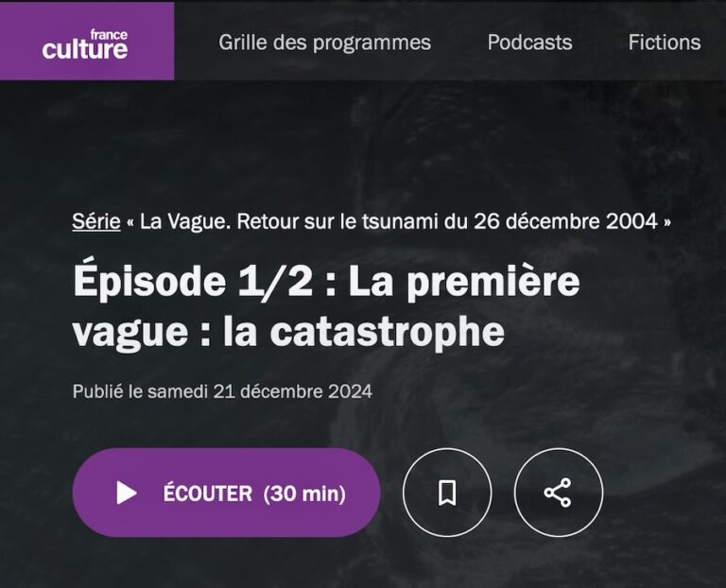Go to the Podcasts section

(x=529, y=43)
